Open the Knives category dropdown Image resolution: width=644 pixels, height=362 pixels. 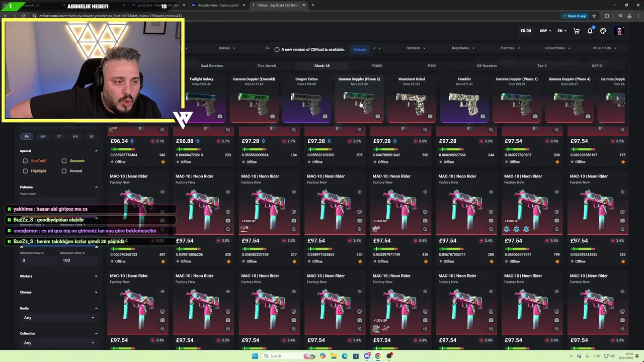pyautogui.click(x=227, y=48)
